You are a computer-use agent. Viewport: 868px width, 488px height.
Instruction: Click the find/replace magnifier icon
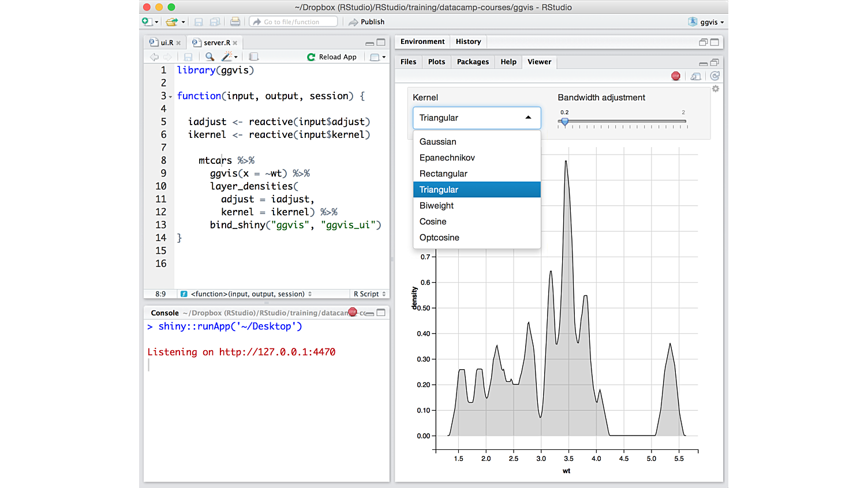tap(209, 57)
